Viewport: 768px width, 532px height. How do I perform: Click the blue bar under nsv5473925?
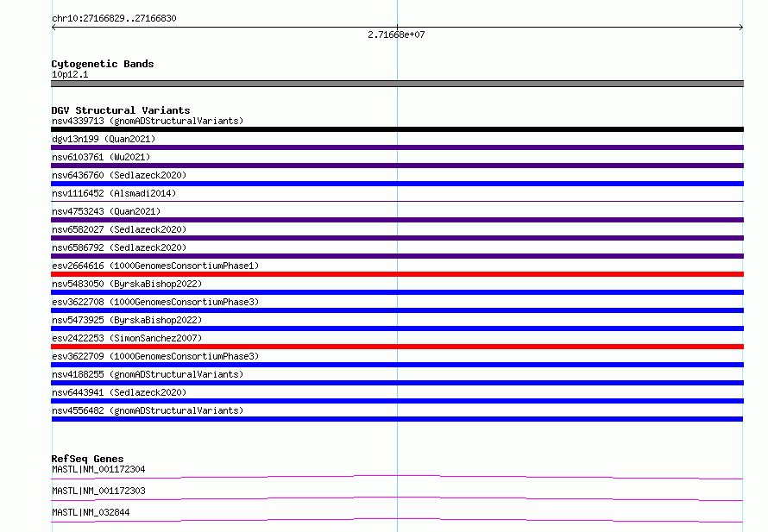pyautogui.click(x=397, y=329)
